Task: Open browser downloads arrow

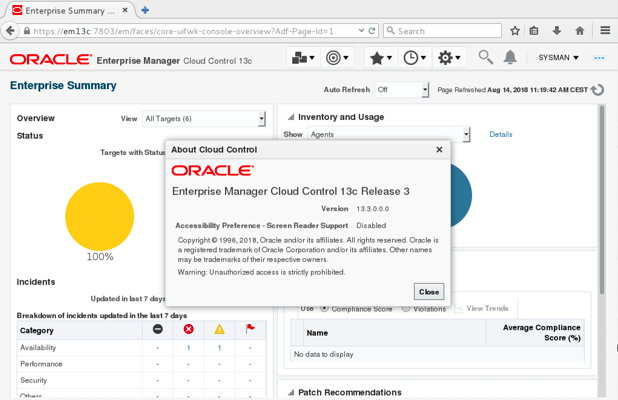Action: click(557, 31)
